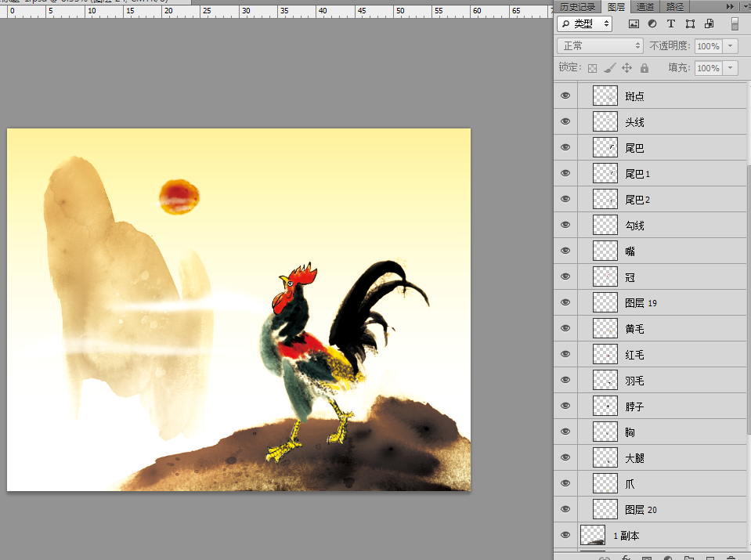
Task: Click the 斑点 layer thumbnail
Action: [605, 96]
